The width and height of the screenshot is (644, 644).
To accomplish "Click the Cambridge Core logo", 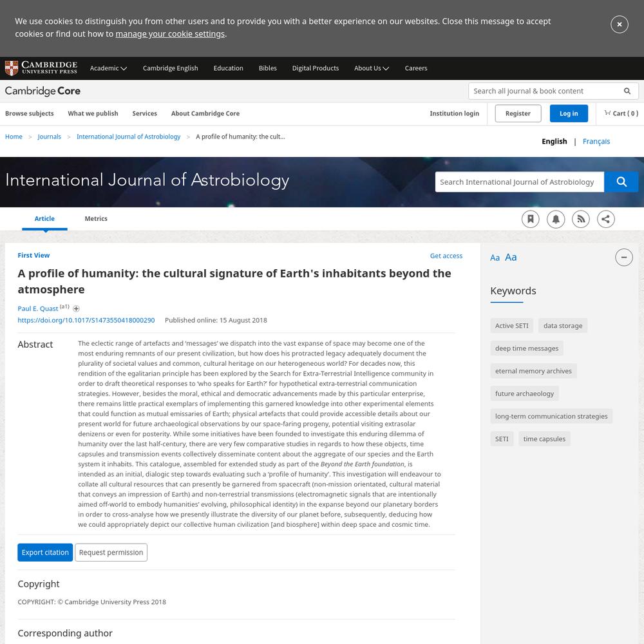I will click(43, 91).
